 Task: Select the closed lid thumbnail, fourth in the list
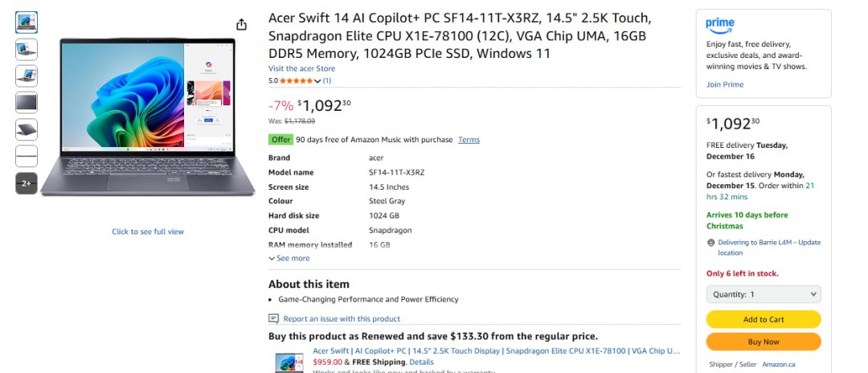click(x=27, y=102)
